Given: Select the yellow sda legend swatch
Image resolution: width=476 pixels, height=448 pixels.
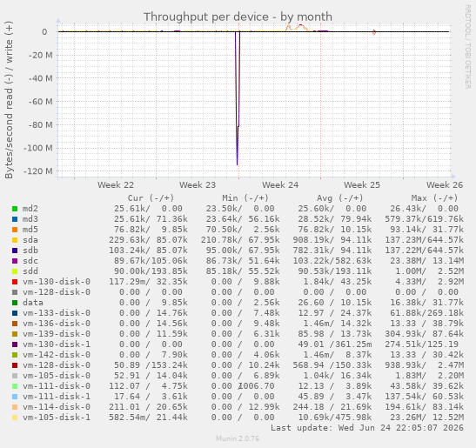Looking at the screenshot, I should [x=15, y=240].
